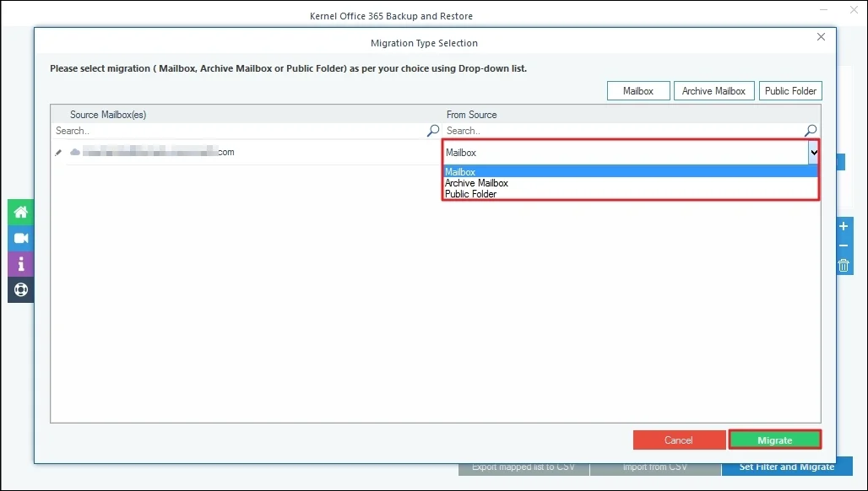Open the lifebuoy support sidebar icon

[x=21, y=289]
